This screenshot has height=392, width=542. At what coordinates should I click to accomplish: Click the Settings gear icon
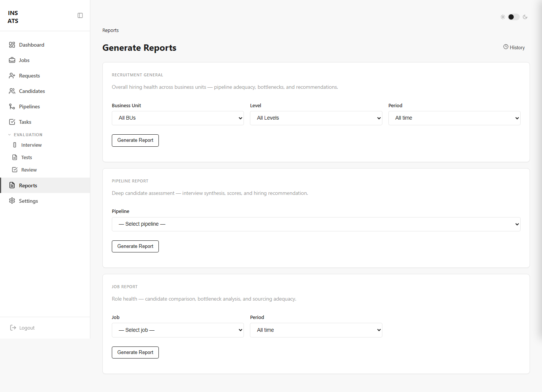click(x=12, y=201)
